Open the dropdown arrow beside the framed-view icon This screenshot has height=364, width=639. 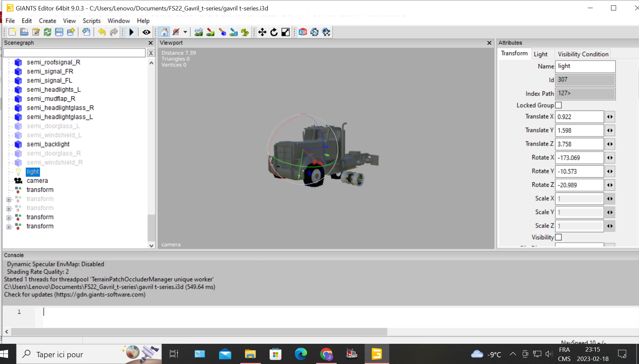(x=185, y=32)
